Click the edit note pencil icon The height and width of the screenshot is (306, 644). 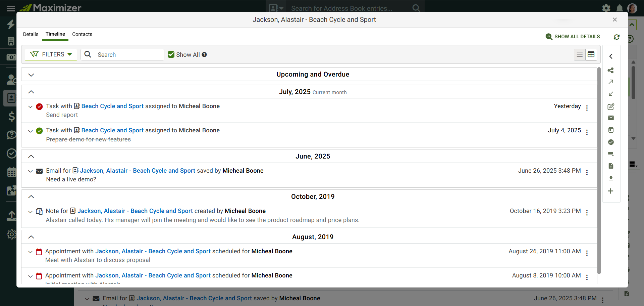click(x=611, y=106)
